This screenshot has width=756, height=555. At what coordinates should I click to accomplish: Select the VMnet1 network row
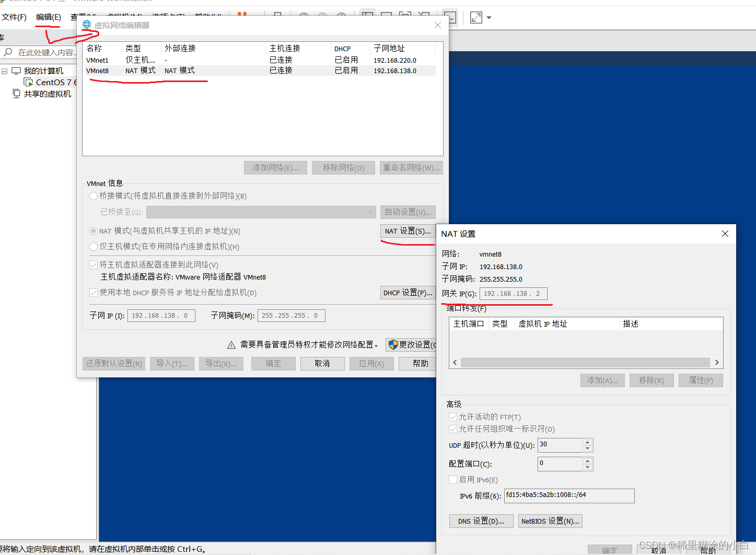pyautogui.click(x=260, y=60)
